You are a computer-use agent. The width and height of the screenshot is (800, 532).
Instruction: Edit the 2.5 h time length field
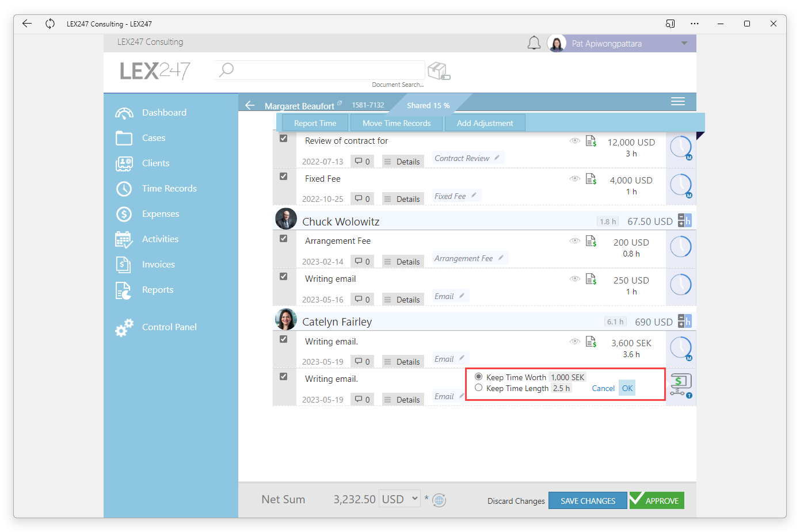click(562, 388)
